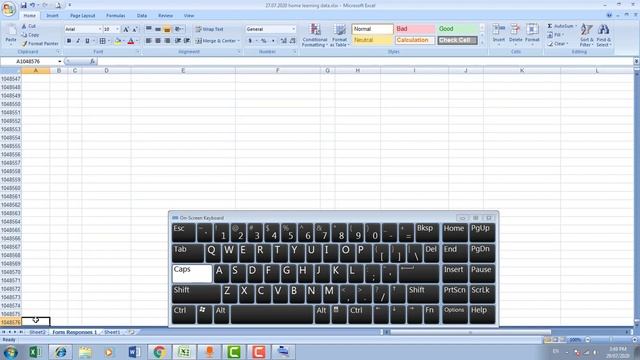Toggle Fn key on On-Screen Keyboard

(x=431, y=314)
